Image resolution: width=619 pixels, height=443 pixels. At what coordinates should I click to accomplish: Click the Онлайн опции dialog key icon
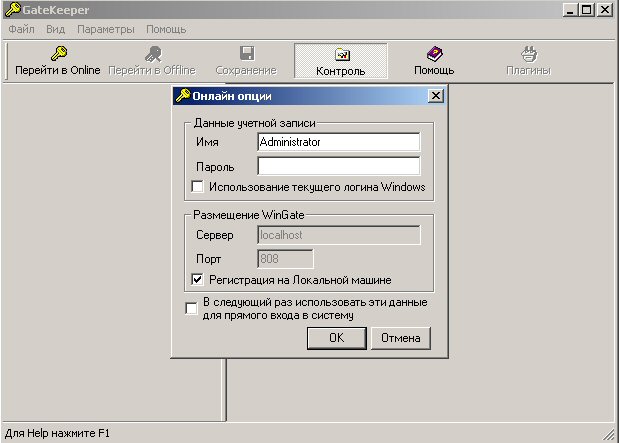(x=183, y=96)
